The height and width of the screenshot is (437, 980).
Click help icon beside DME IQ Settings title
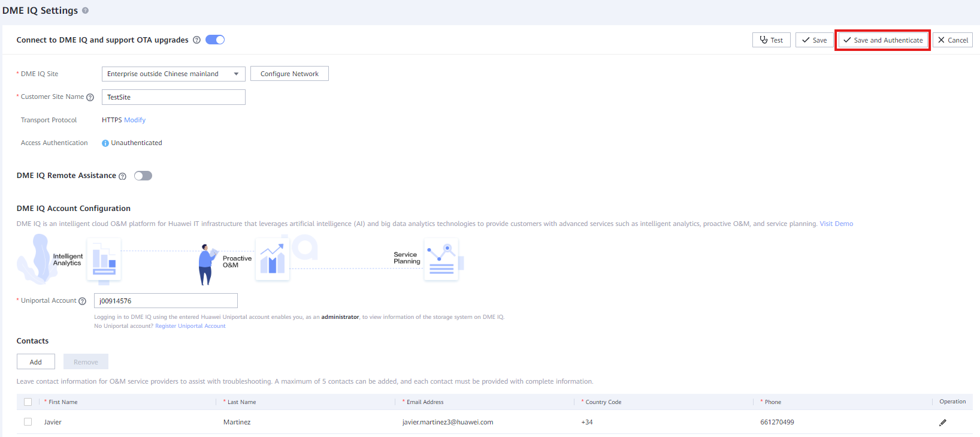(x=85, y=11)
